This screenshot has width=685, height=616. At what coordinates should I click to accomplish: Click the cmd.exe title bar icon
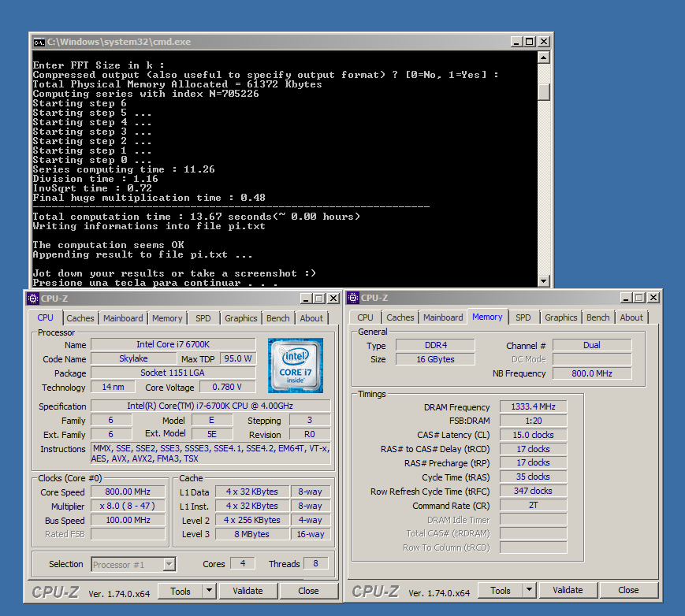coord(39,42)
